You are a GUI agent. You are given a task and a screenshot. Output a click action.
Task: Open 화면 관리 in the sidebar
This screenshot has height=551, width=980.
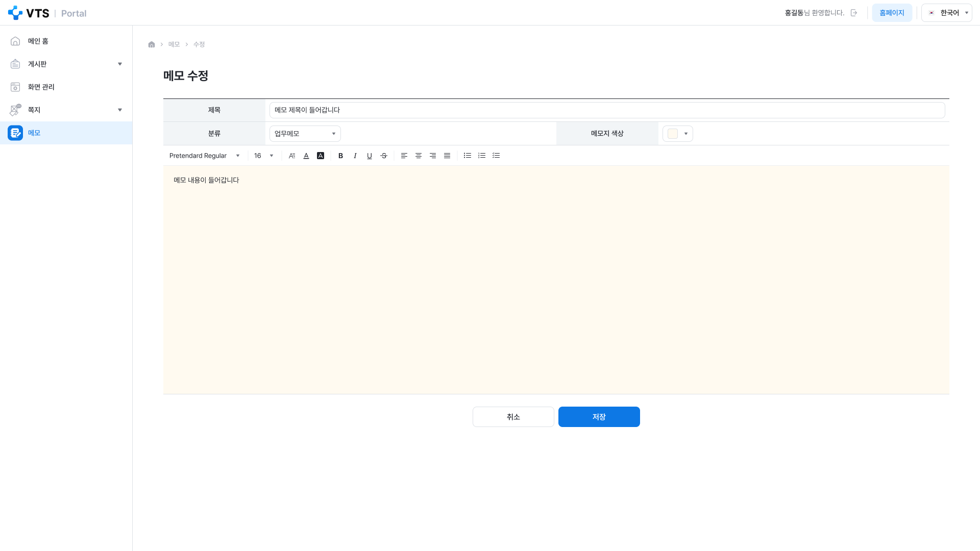(66, 87)
